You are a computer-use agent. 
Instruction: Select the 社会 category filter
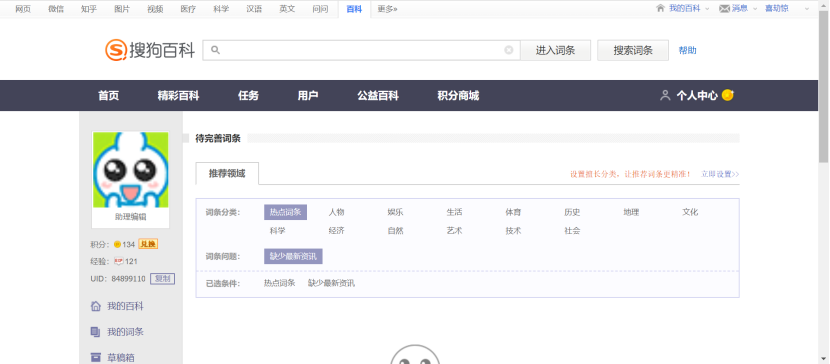[x=572, y=231]
